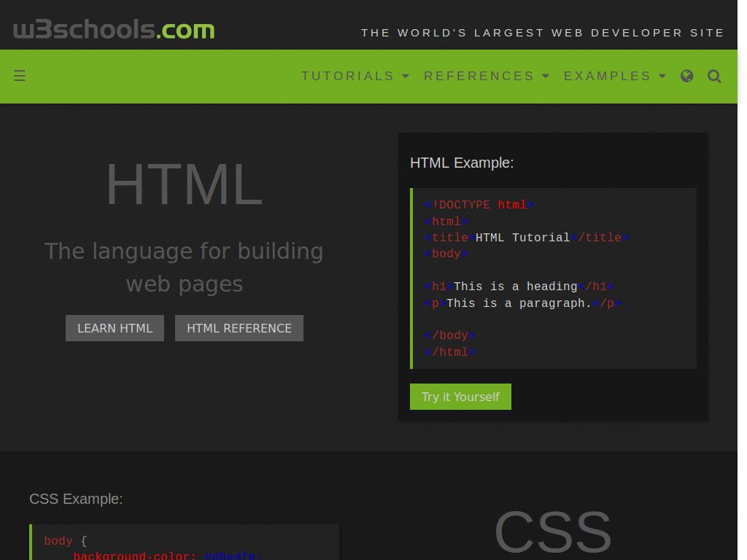Click the 'This is a paragraph.' code line

coord(522,303)
